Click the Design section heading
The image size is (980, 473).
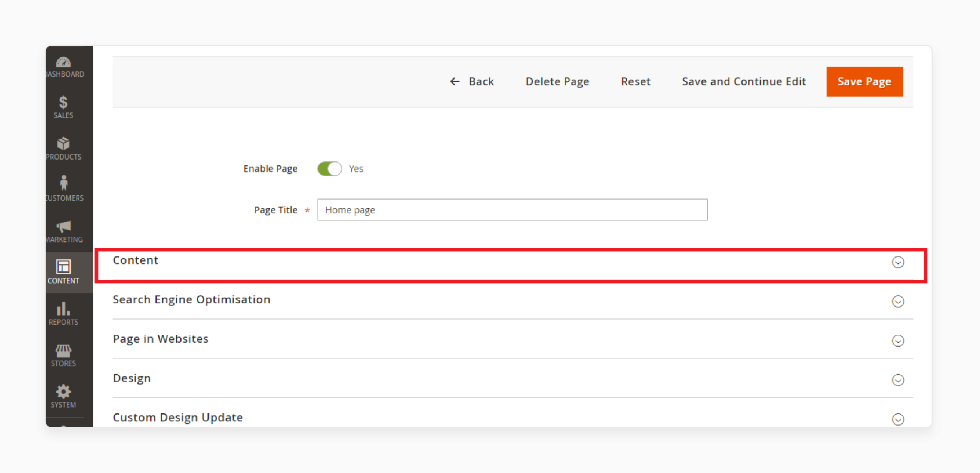[x=132, y=378]
